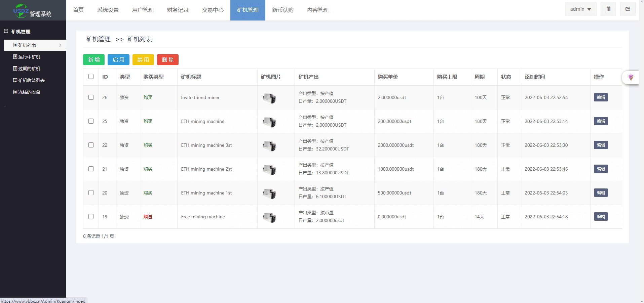Click the floating lightbulb icon at right edge
Image resolution: width=644 pixels, height=303 pixels.
[631, 78]
